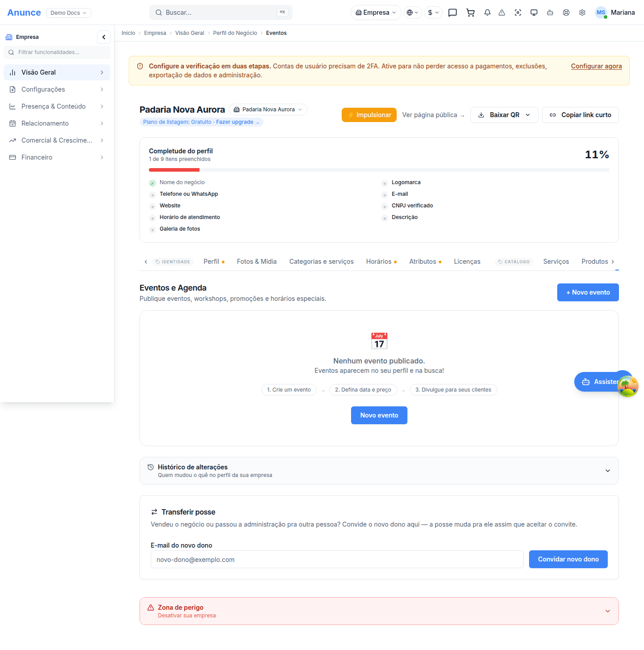This screenshot has height=650, width=644.
Task: Expand Configurações in the sidebar
Action: [57, 89]
